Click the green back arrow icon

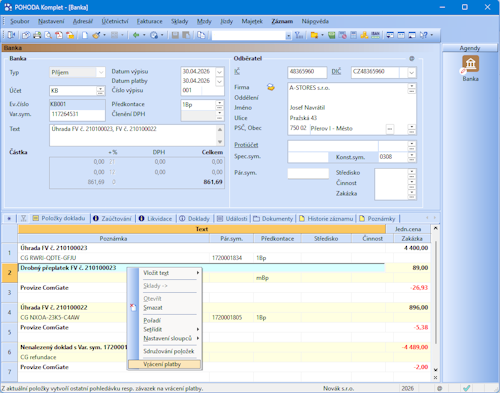tap(136, 35)
